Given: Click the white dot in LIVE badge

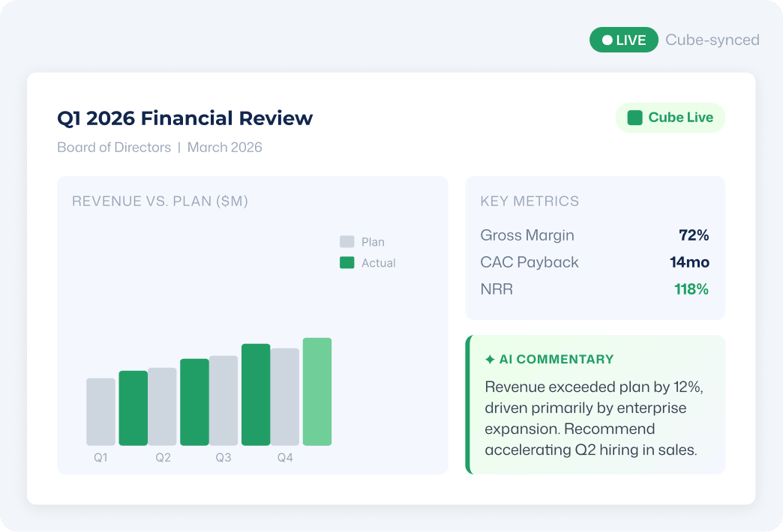Looking at the screenshot, I should click(x=607, y=40).
